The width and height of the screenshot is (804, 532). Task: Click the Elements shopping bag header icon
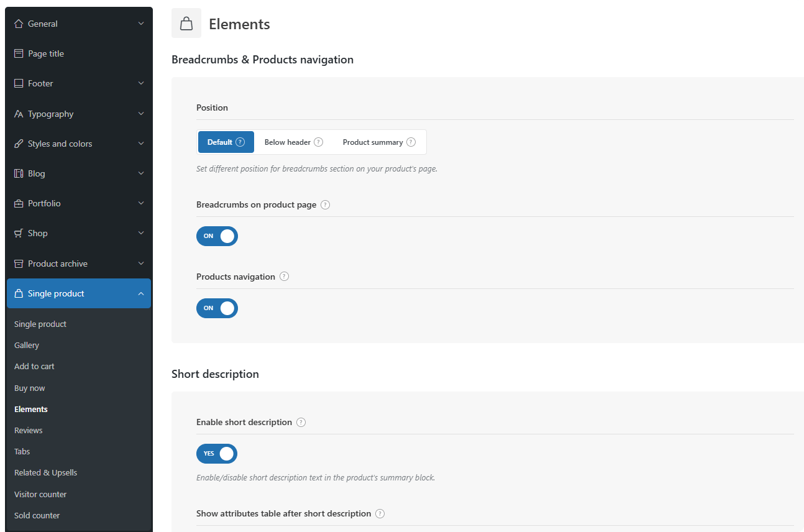point(186,24)
